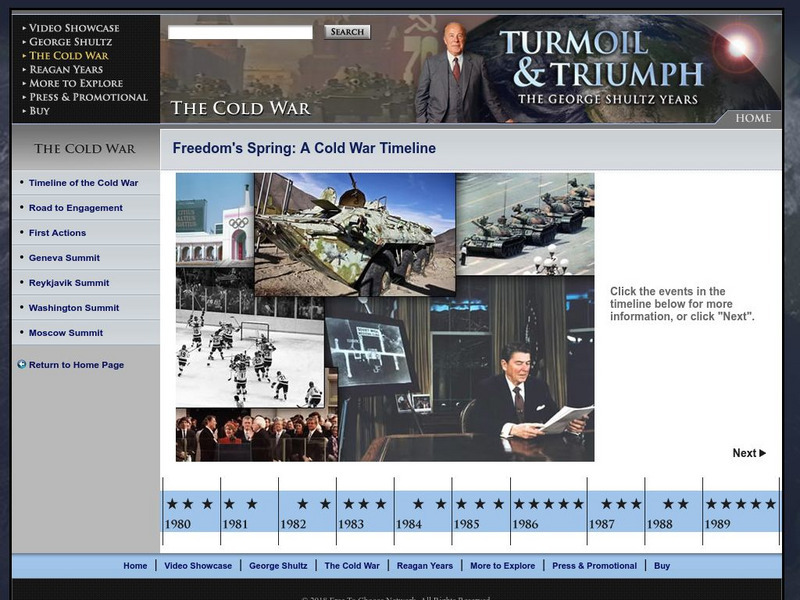Go to the HOME tab in banner

tap(753, 118)
